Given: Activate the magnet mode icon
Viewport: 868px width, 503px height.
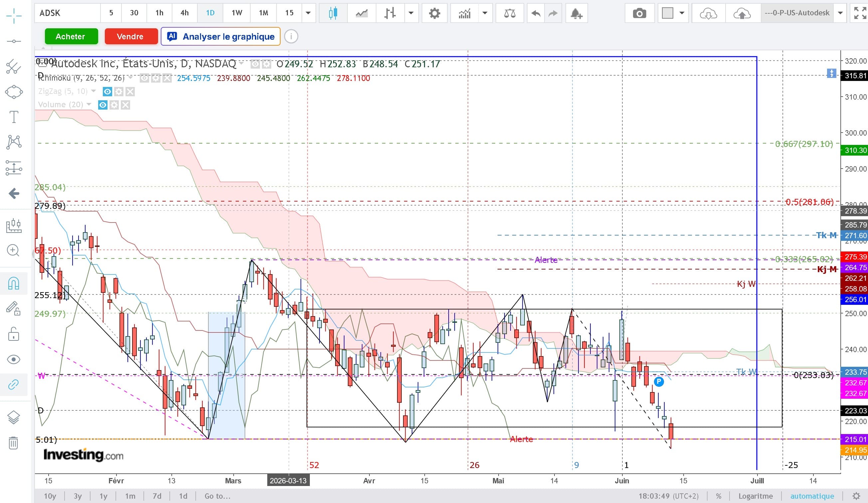Looking at the screenshot, I should pos(14,283).
